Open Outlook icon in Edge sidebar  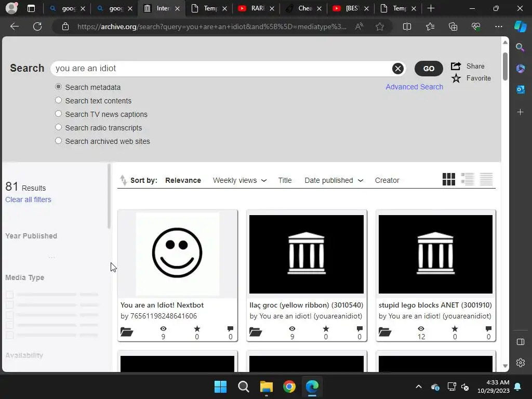520,89
